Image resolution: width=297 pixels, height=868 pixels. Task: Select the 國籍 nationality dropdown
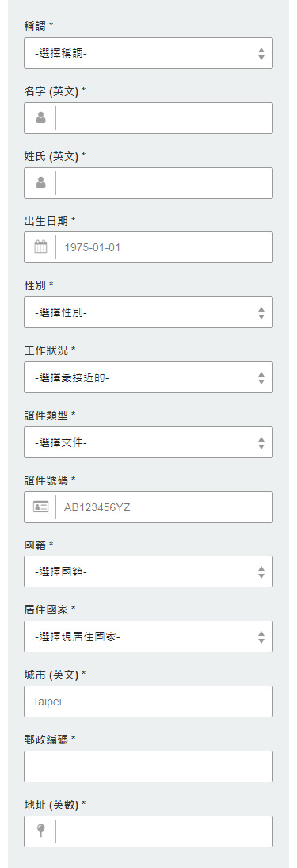[x=148, y=572]
